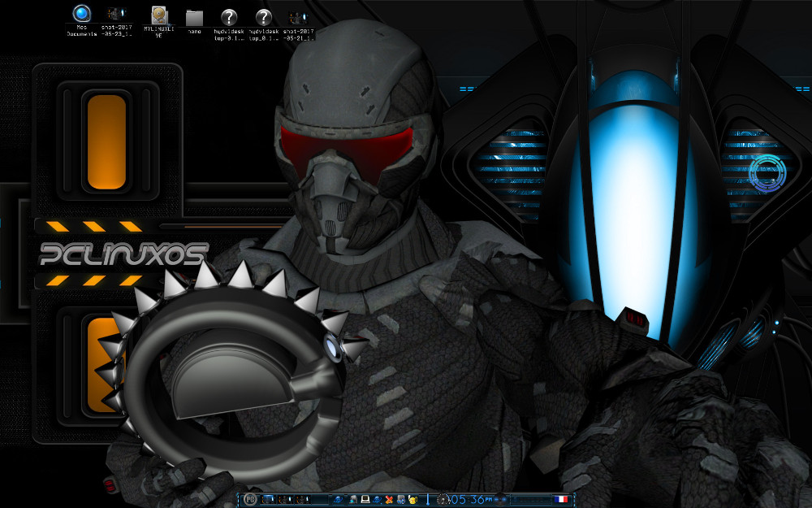812x508 pixels.
Task: Open the French flag keyboard layout indicator
Action: point(561,499)
